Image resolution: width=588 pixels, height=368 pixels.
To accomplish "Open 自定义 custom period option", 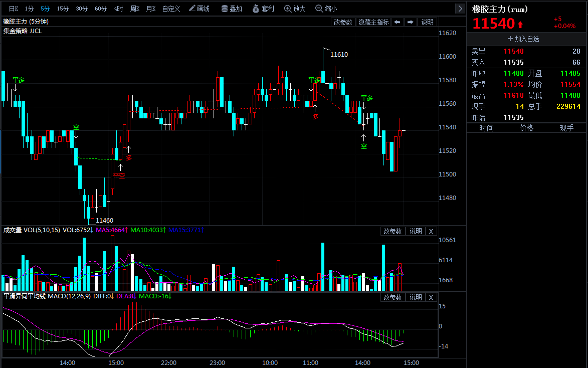I will [171, 8].
